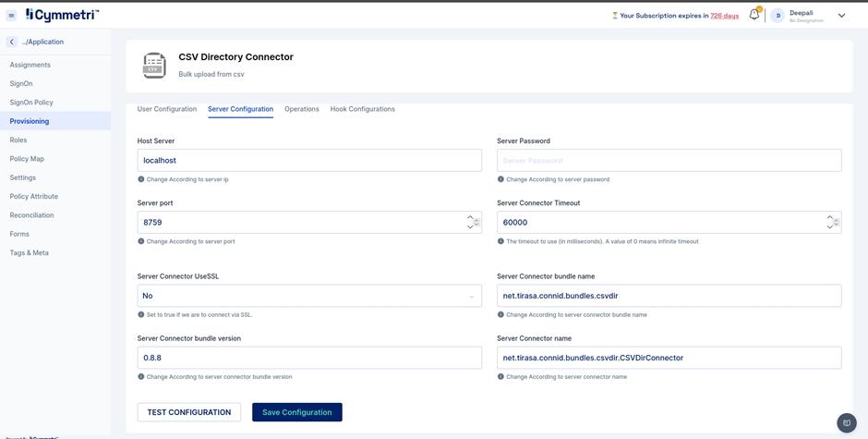Go back using the ../Application arrow
The width and height of the screenshot is (868, 439).
pos(12,42)
